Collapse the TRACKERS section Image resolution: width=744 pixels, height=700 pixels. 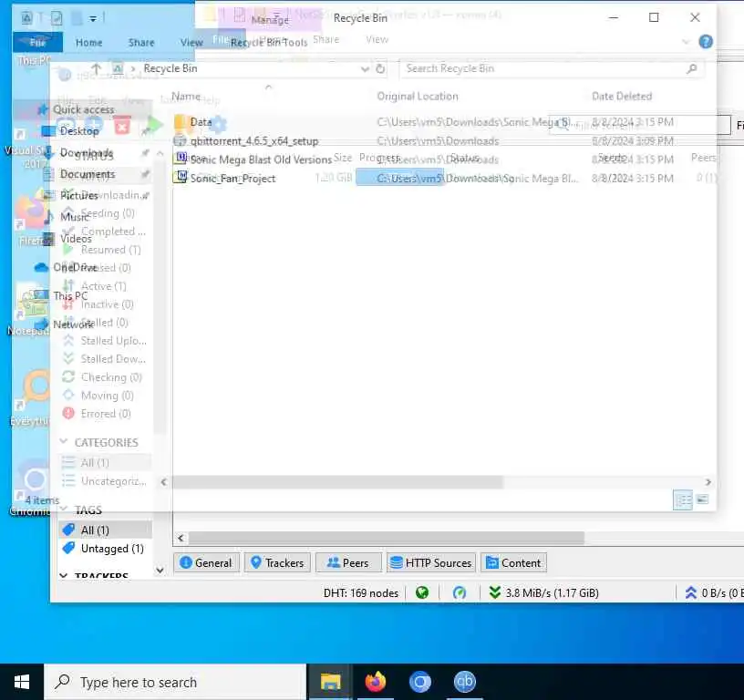[64, 576]
